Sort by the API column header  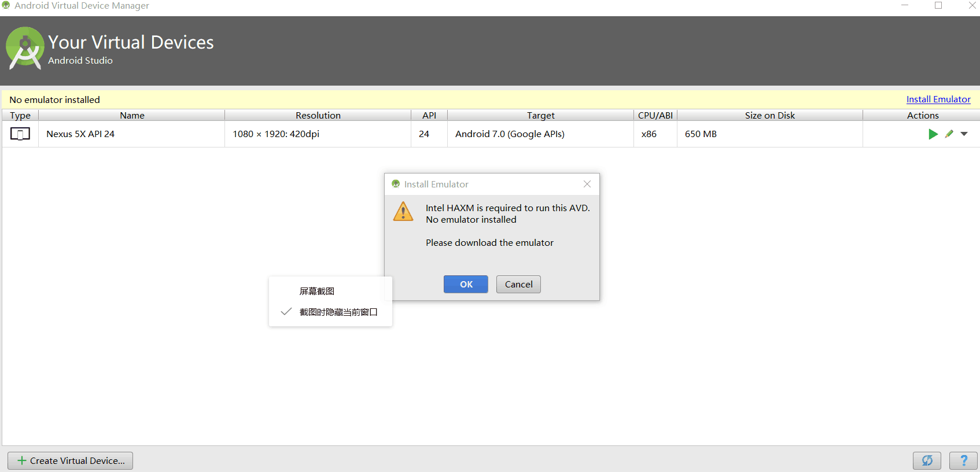pos(429,115)
